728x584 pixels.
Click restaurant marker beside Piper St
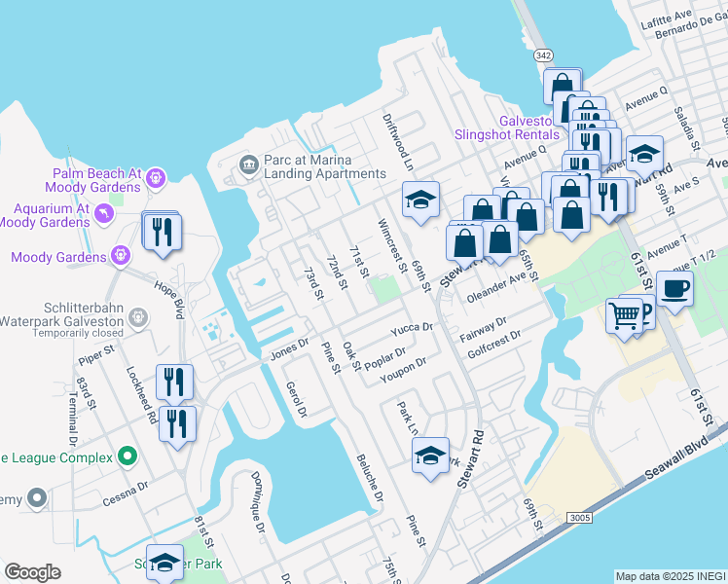[x=174, y=384]
